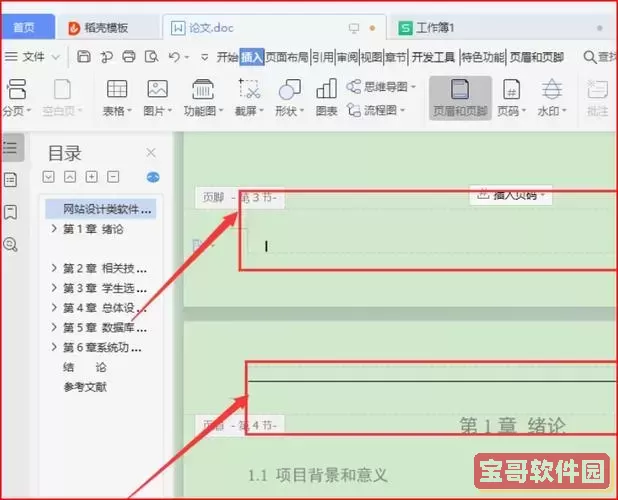Click the 第1章 绪论 header text
This screenshot has width=618, height=500.
pos(512,426)
